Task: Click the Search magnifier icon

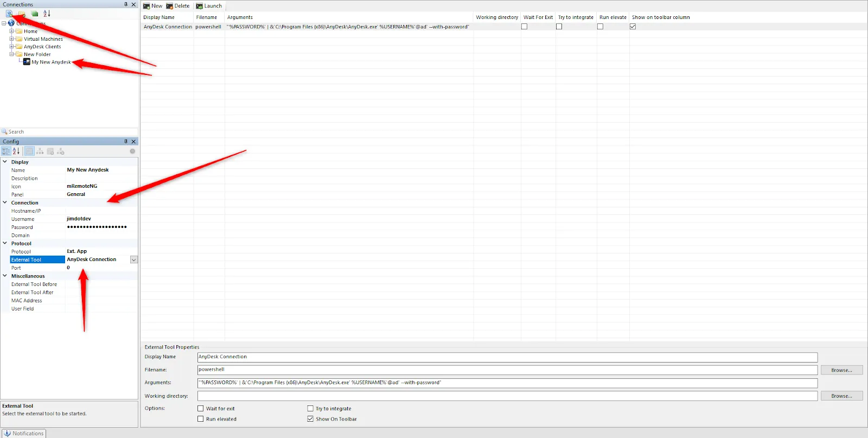Action: (4, 131)
